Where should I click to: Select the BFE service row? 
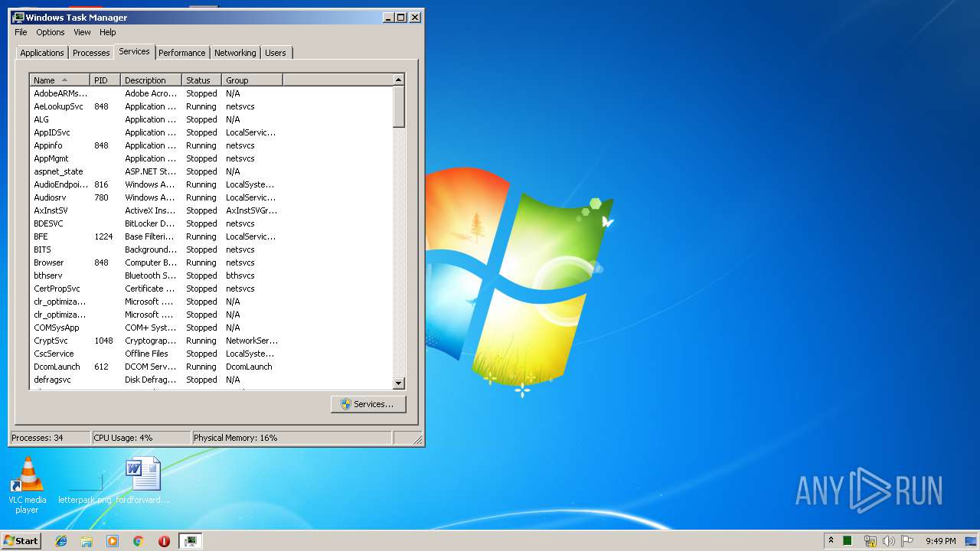(x=211, y=236)
